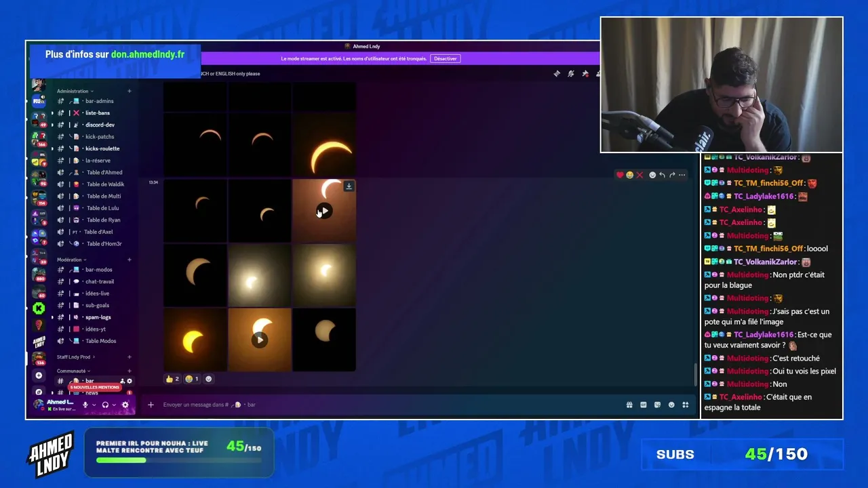This screenshot has height=488, width=868.
Task: Open the red map pin server icon
Action: tap(39, 325)
